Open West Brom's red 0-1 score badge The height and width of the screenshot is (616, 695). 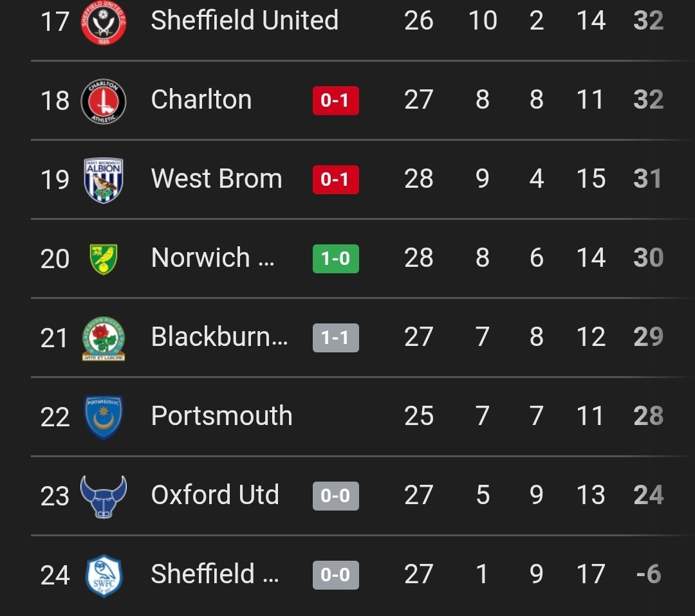coord(335,179)
